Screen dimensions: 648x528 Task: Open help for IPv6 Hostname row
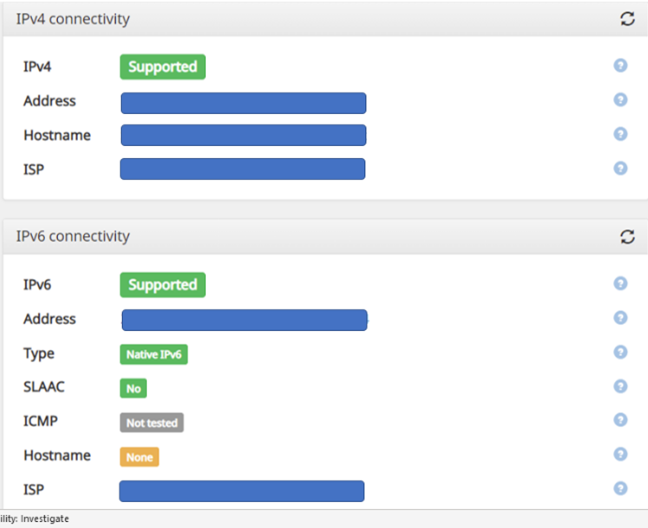click(620, 454)
